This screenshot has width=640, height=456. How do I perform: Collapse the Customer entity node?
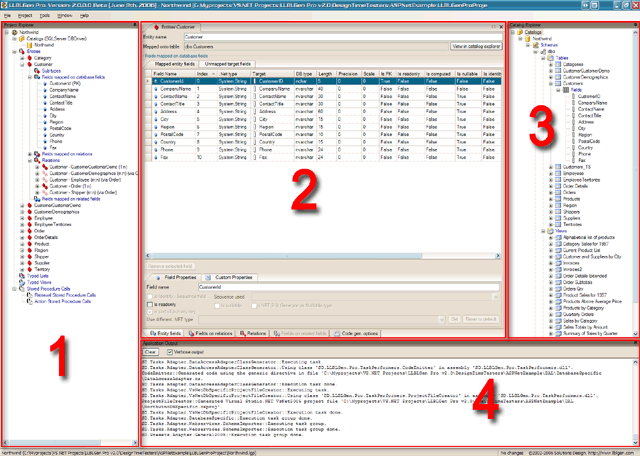point(22,65)
